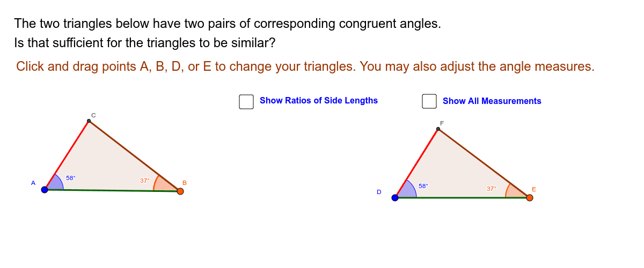
Task: Click the green side AB
Action: pyautogui.click(x=112, y=190)
